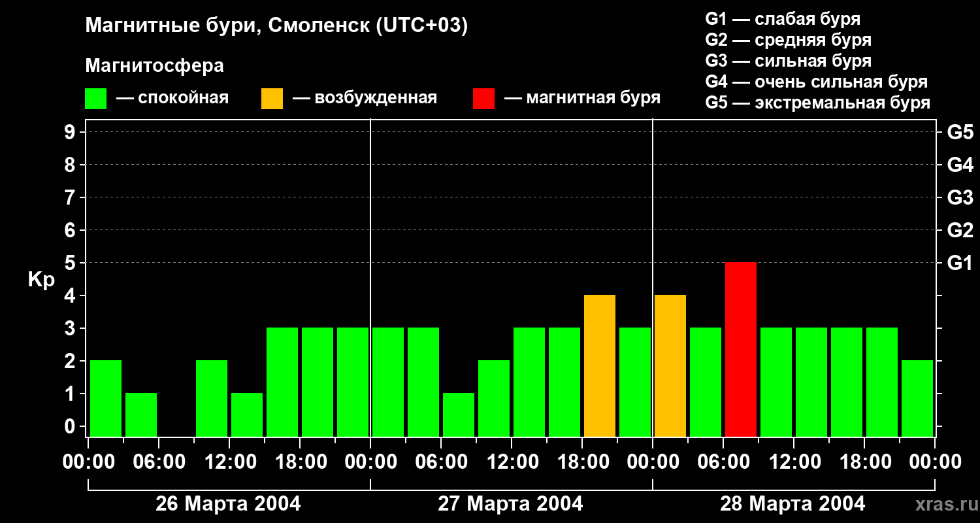Image resolution: width=980 pixels, height=523 pixels.
Task: Click the '06:00' time label for 28 Марта
Action: click(x=723, y=462)
